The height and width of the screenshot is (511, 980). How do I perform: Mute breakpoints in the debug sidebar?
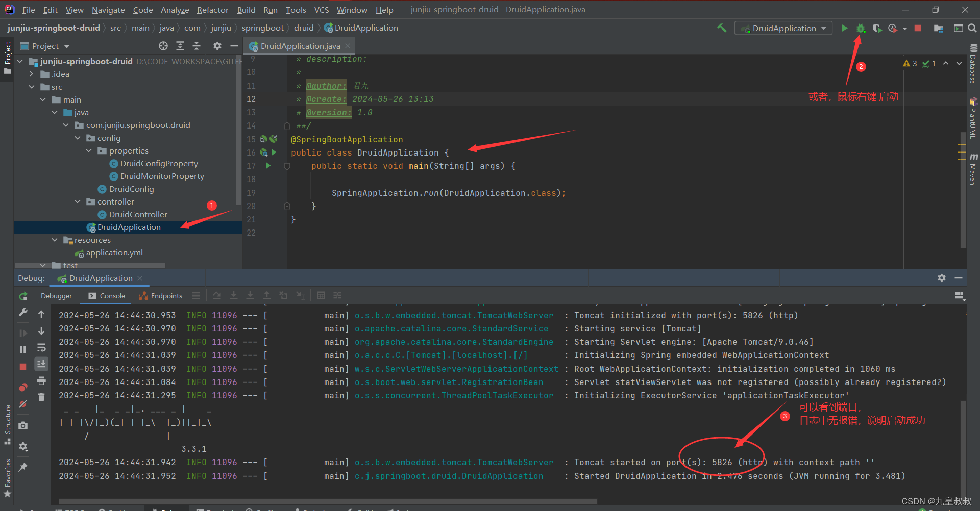23,404
